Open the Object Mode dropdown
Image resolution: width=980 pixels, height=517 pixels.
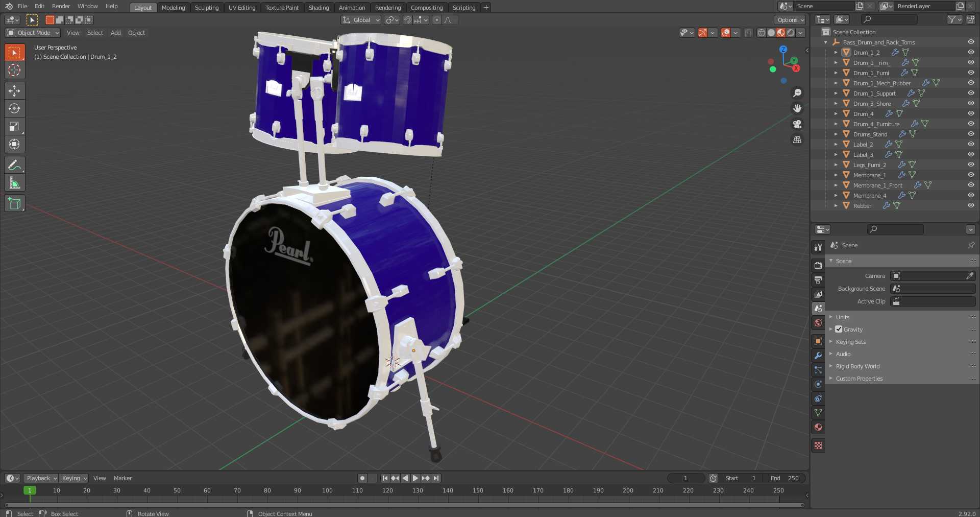pos(33,33)
